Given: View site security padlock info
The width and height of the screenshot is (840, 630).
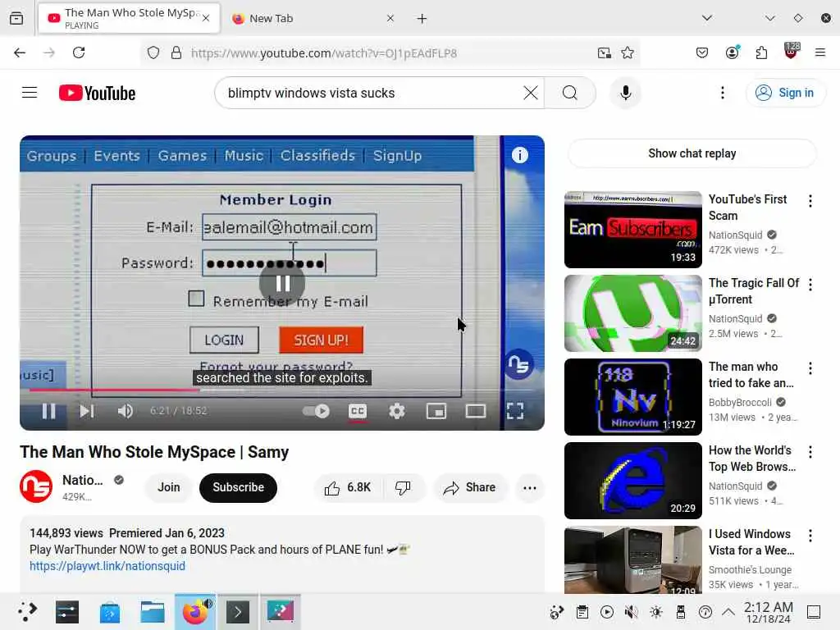Looking at the screenshot, I should [x=176, y=52].
